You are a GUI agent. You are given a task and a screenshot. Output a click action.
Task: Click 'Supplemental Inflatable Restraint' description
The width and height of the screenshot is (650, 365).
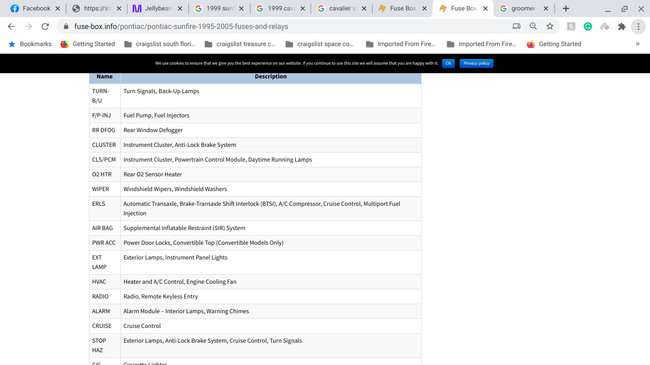(x=184, y=228)
